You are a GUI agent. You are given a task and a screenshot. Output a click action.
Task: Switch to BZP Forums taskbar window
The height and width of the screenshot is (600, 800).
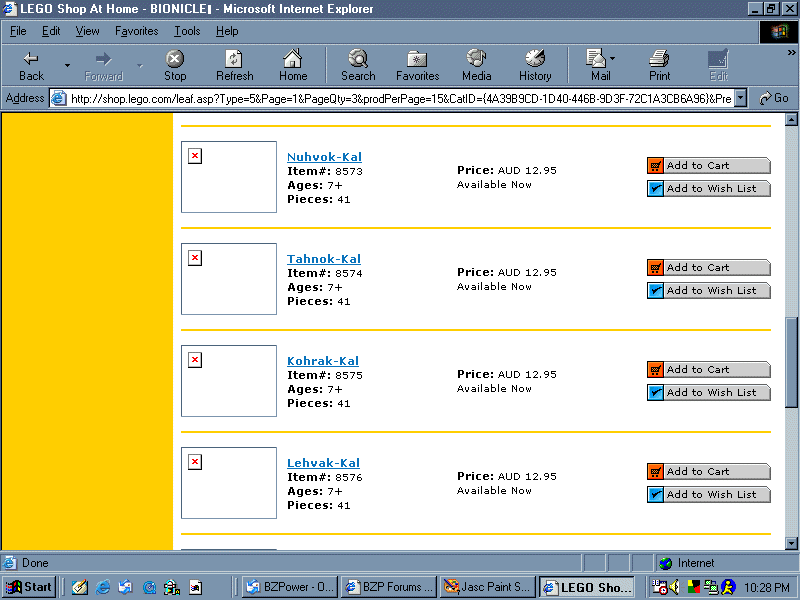point(389,587)
